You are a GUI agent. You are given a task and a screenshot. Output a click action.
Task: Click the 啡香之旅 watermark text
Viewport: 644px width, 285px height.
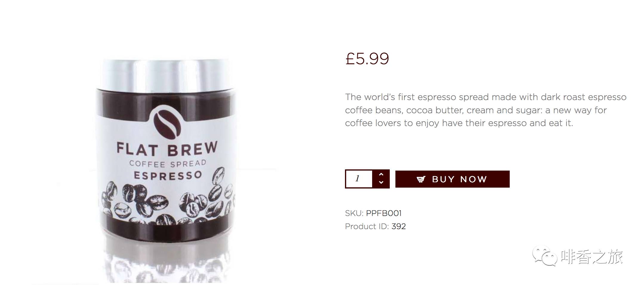[x=592, y=256]
